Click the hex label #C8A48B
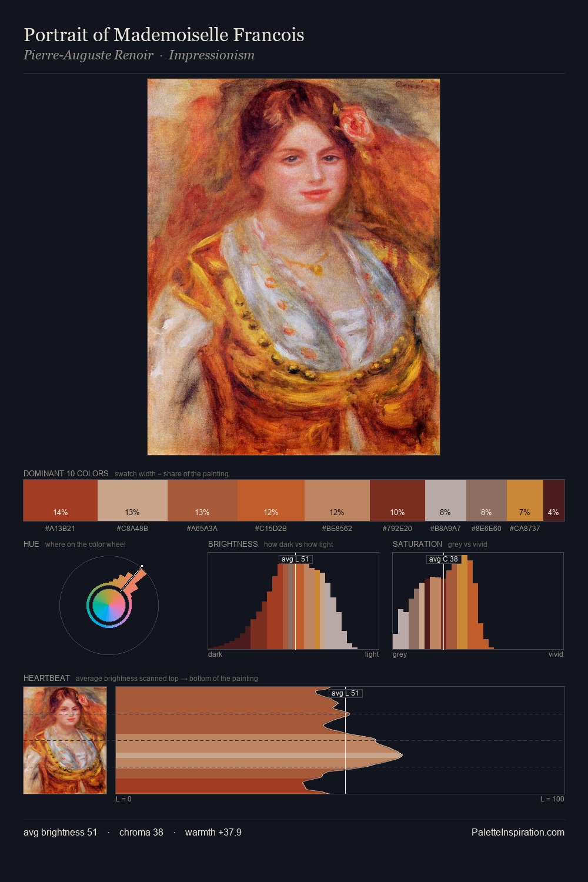The height and width of the screenshot is (882, 588). (x=132, y=529)
